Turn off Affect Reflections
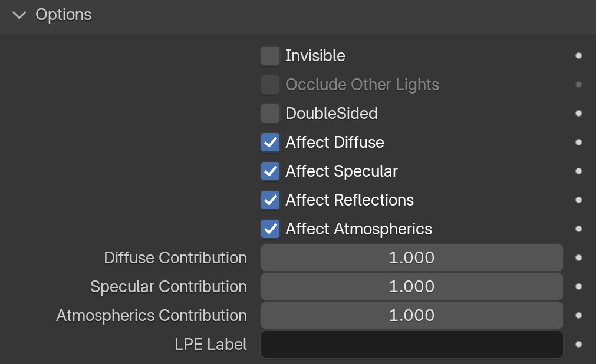596x364 pixels. tap(270, 200)
